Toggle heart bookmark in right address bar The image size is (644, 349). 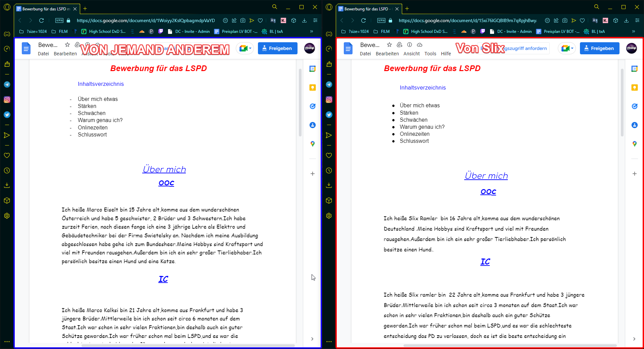tap(582, 20)
